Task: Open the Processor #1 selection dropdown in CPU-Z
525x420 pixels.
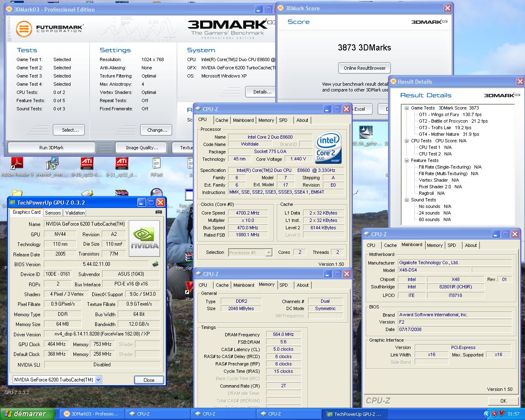Action: pos(269,253)
